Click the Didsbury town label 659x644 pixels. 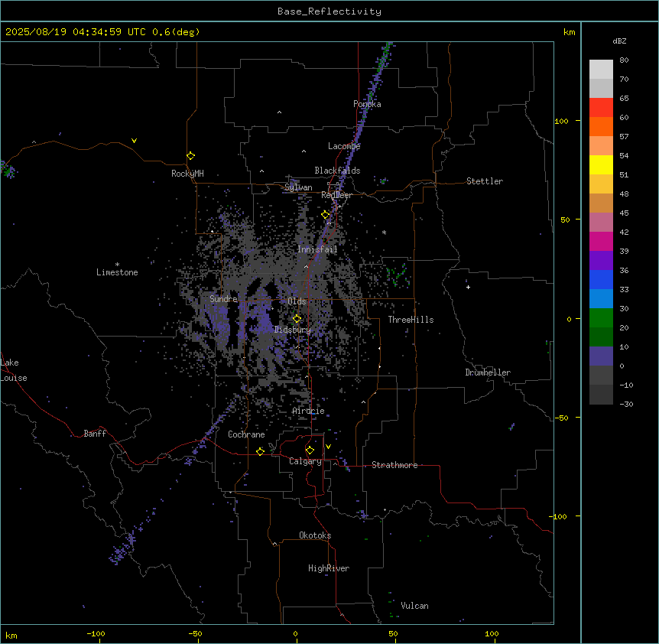tap(293, 330)
